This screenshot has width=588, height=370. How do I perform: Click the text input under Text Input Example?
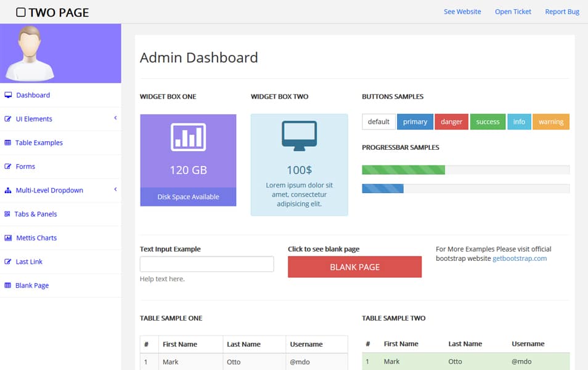coord(206,264)
